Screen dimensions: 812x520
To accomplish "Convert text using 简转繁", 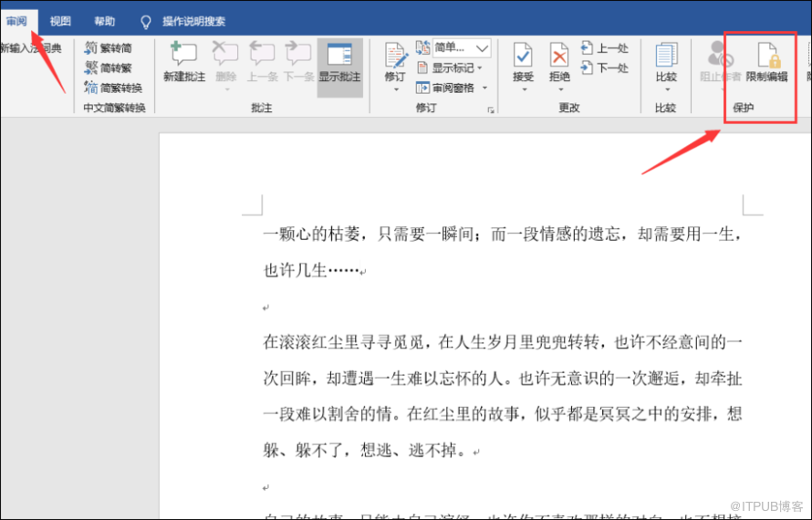I will [x=108, y=68].
